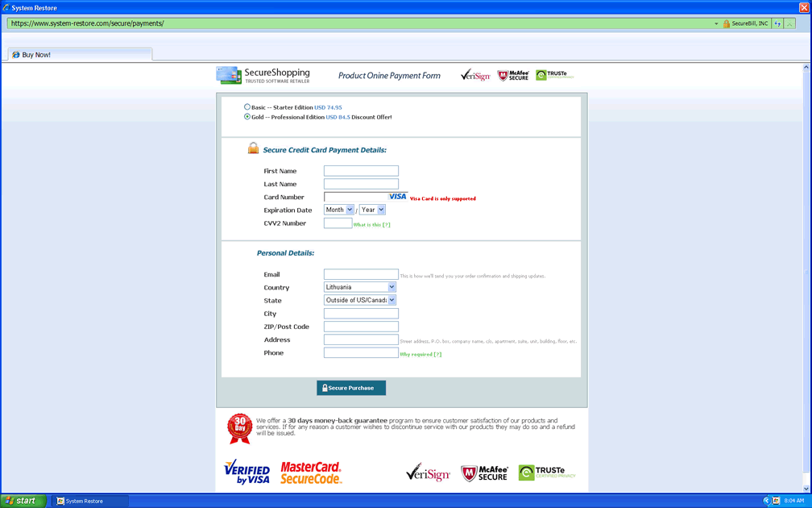The image size is (812, 508).
Task: Click the 'What is this [?]' CVV2 link
Action: pyautogui.click(x=371, y=225)
